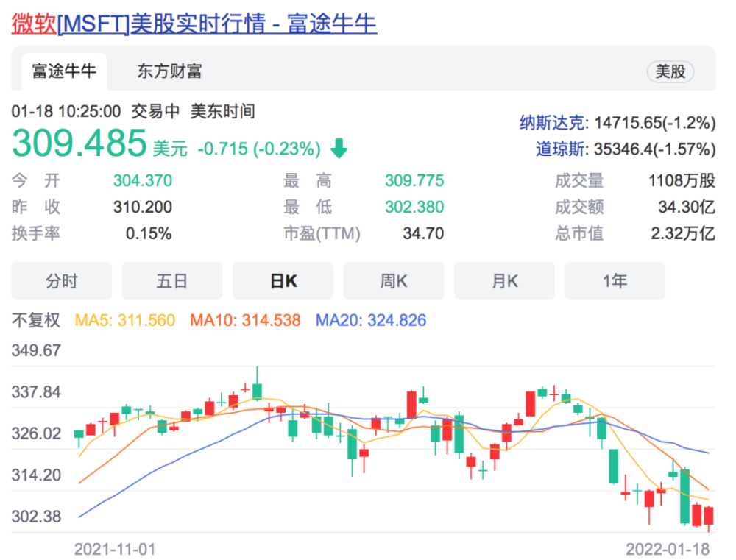
Task: Click the 314.20 y-axis label
Action: (36, 475)
